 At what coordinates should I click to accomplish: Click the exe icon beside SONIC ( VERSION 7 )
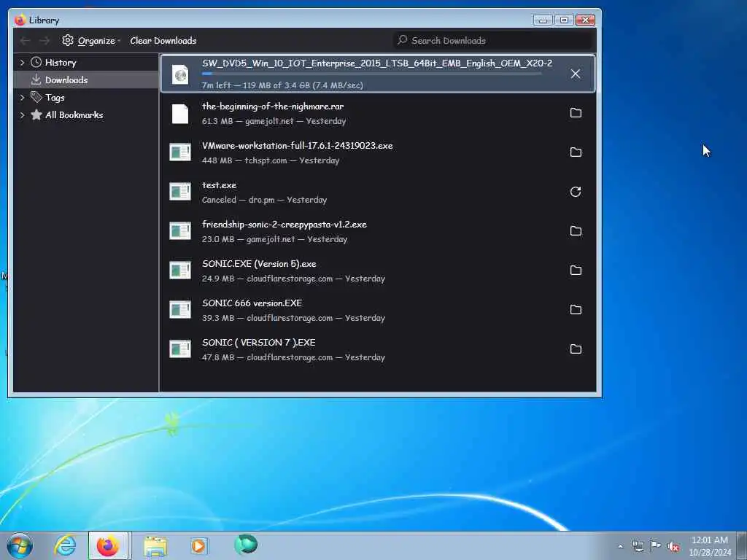(180, 349)
